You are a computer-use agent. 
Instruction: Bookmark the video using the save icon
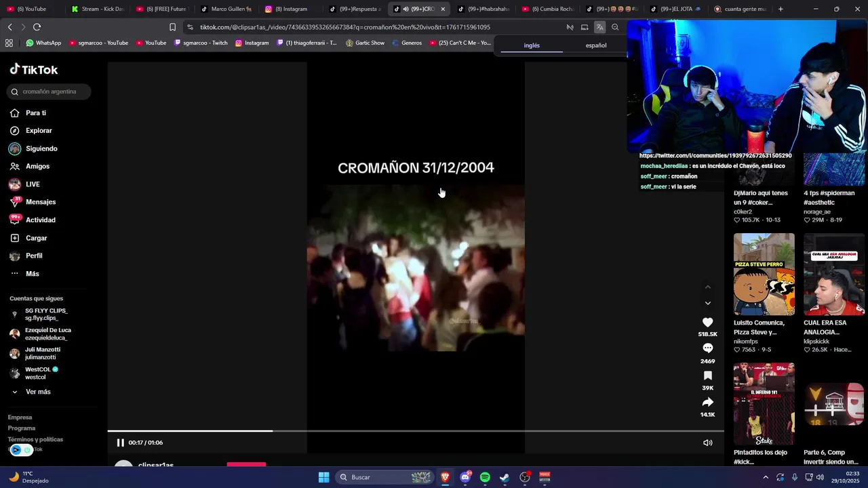(707, 375)
